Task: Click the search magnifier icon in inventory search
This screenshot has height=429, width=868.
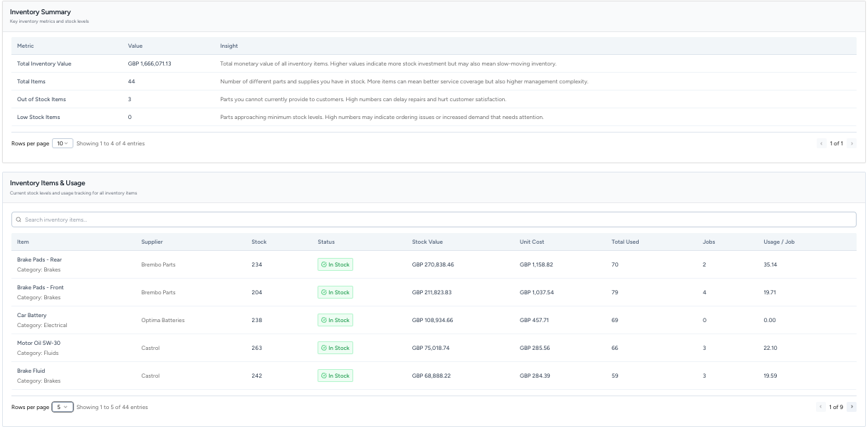Action: (x=18, y=219)
